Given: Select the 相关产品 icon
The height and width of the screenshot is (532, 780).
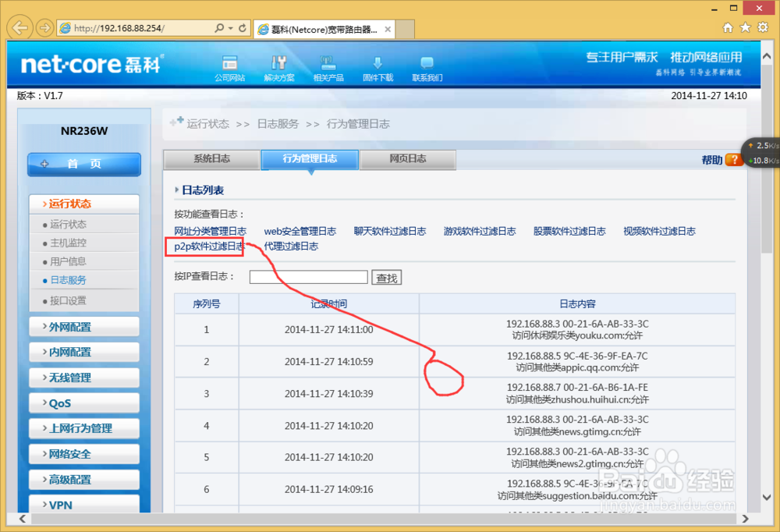Looking at the screenshot, I should [328, 66].
